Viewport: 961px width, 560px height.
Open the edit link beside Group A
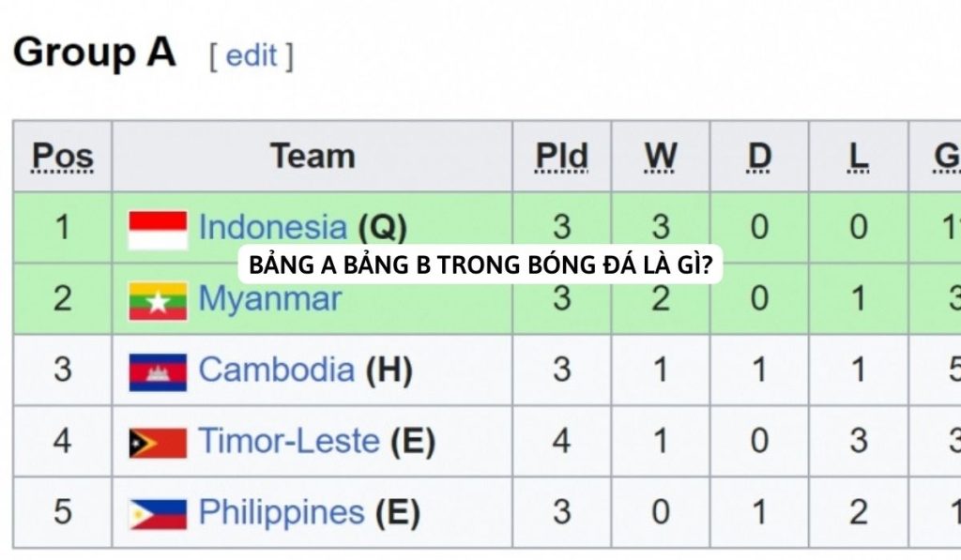tap(251, 55)
